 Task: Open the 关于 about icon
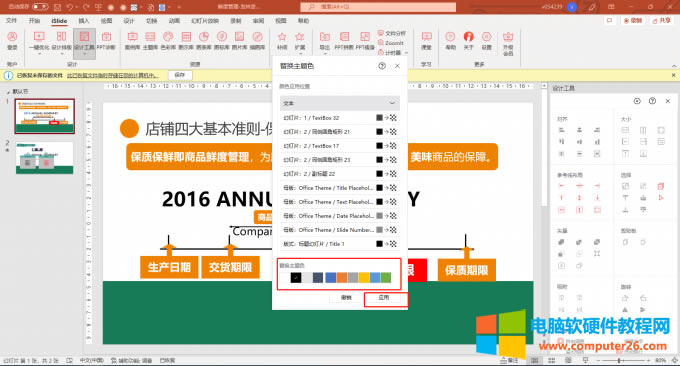click(x=468, y=41)
